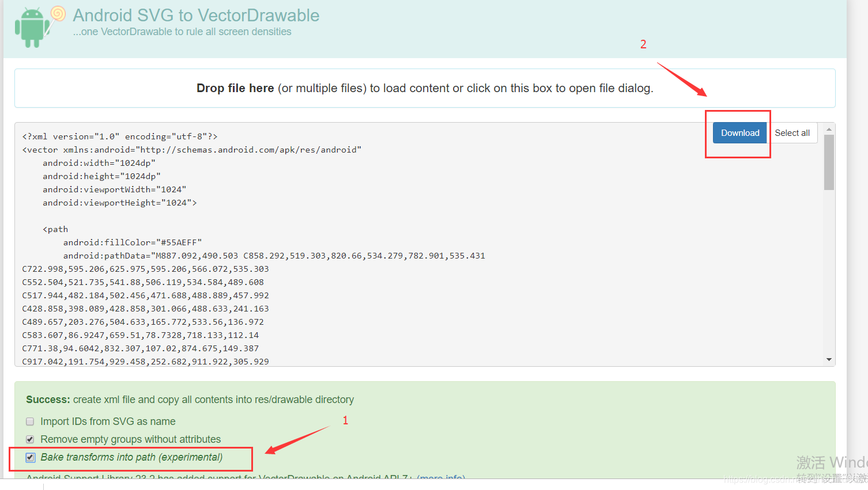This screenshot has height=490, width=868.
Task: Click the code area scroll-up arrow
Action: [x=829, y=129]
